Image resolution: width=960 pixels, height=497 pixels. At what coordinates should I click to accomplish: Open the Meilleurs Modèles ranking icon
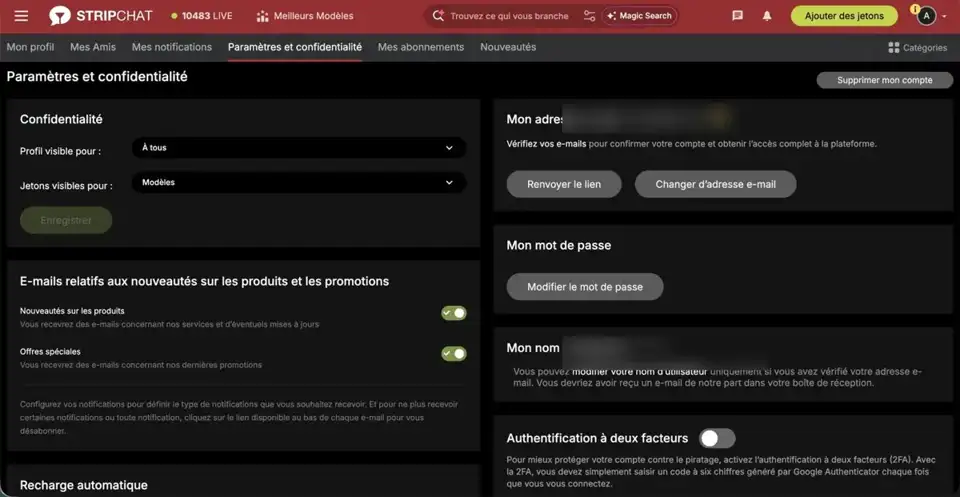263,16
